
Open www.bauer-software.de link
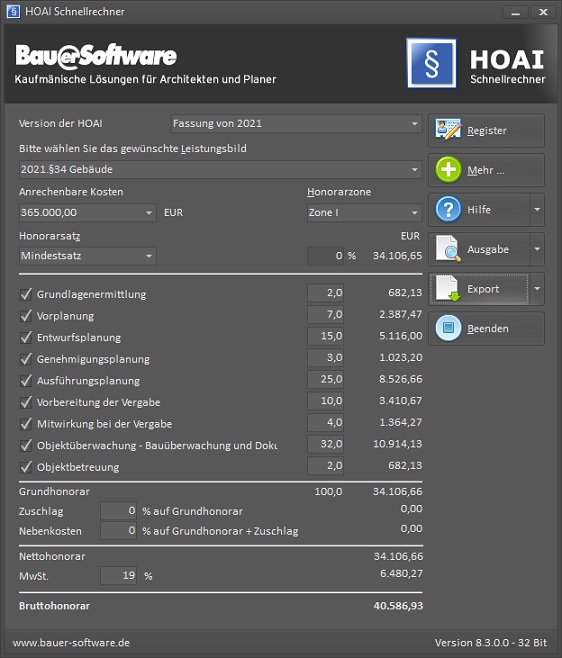pyautogui.click(x=71, y=643)
